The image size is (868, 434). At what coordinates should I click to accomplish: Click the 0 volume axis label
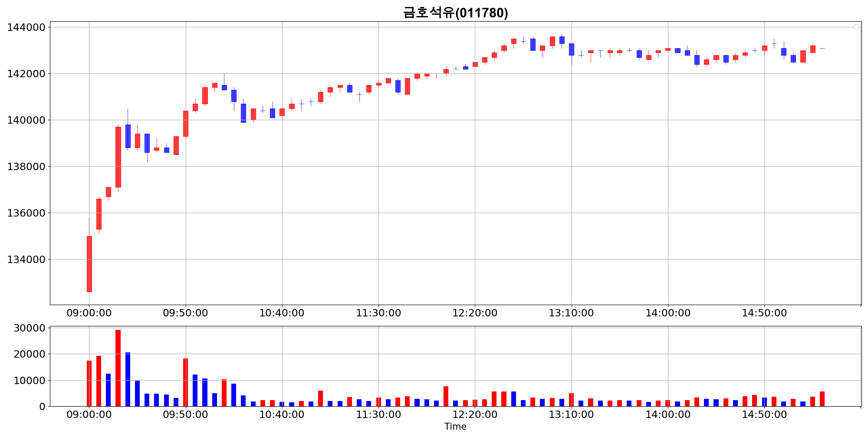tap(42, 407)
